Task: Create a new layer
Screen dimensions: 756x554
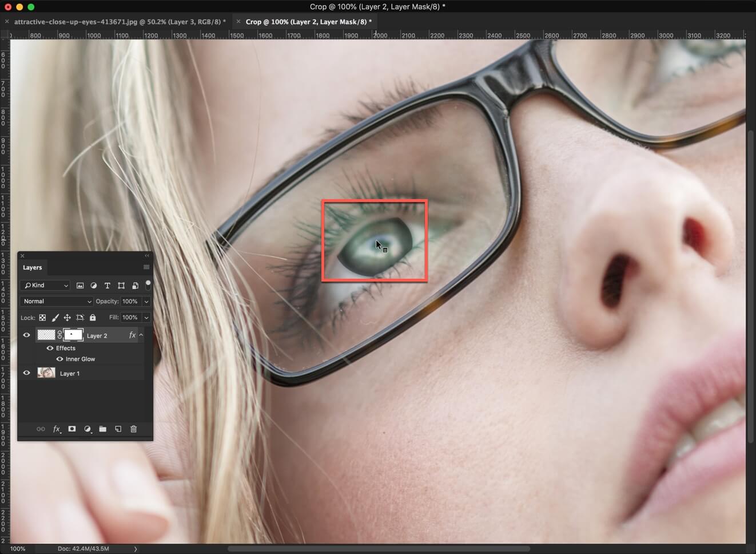Action: [118, 429]
